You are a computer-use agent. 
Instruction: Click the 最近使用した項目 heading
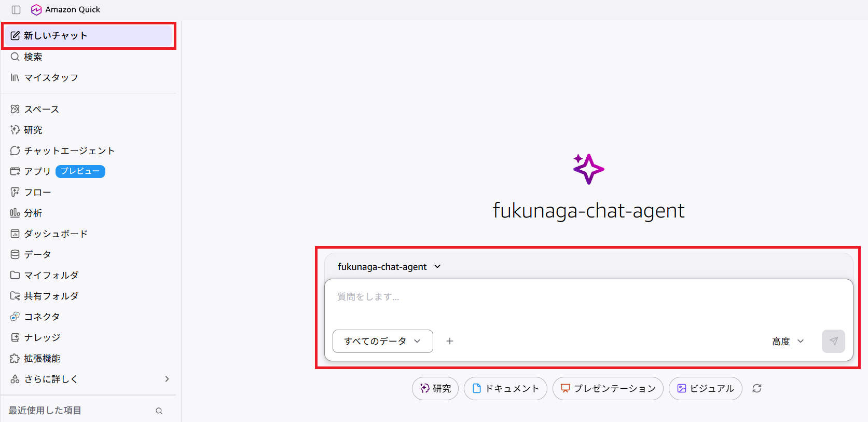pyautogui.click(x=45, y=411)
